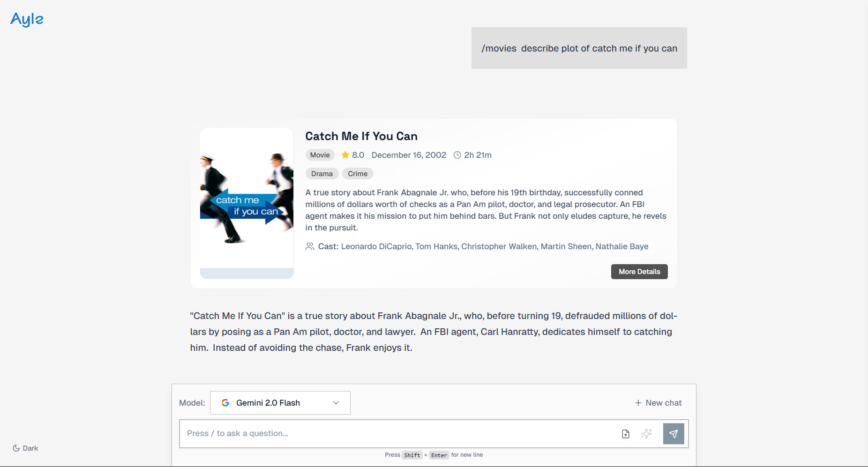Click the Catch Me If You Can title
Screen dimensions: 868x467
click(x=361, y=136)
